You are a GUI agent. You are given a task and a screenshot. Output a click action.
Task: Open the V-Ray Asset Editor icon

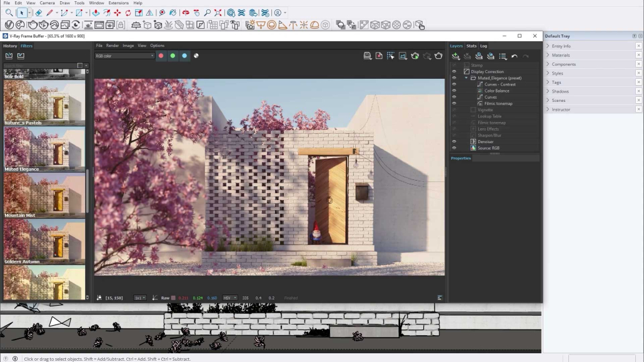(9, 25)
